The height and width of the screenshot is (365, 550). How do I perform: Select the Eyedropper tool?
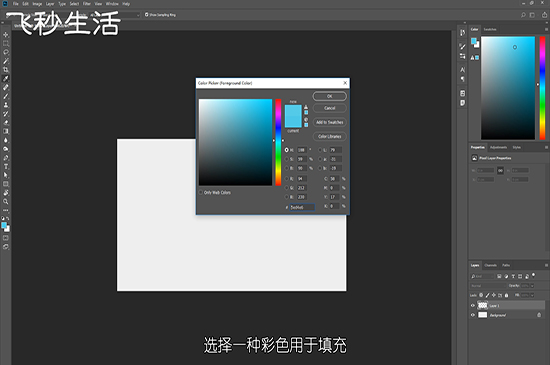(x=6, y=79)
